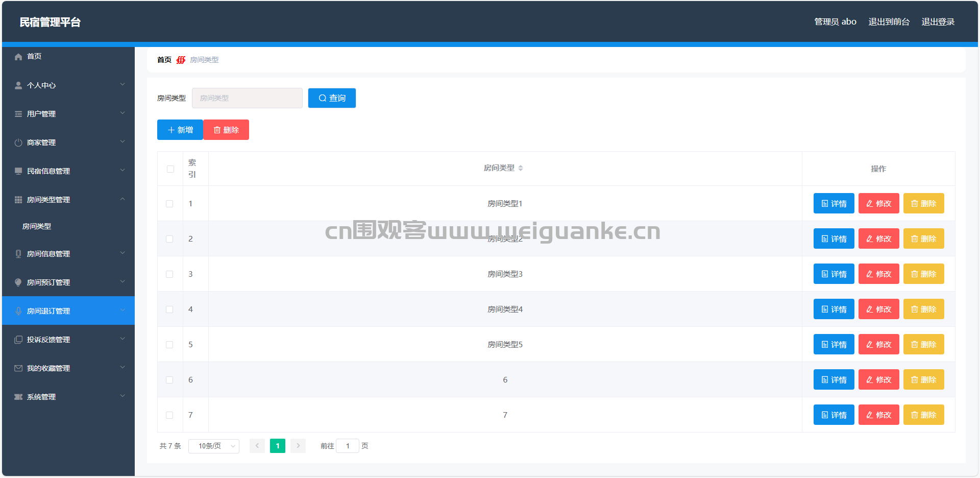Open 详情 for 房间类型2 row
The image size is (980, 478).
pos(834,238)
